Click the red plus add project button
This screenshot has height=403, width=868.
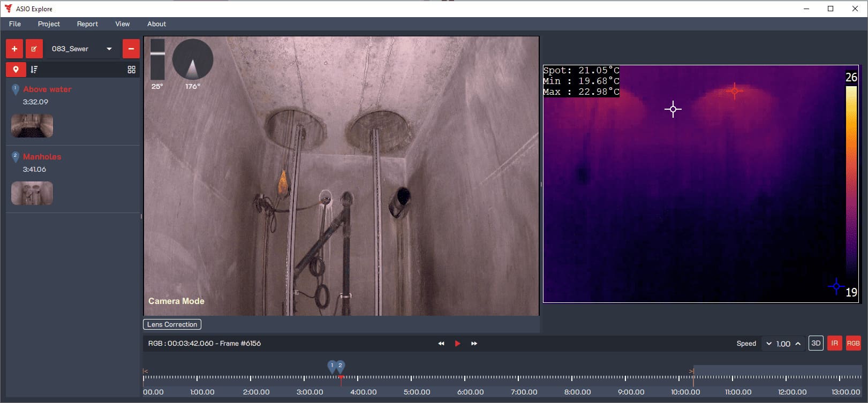(14, 49)
